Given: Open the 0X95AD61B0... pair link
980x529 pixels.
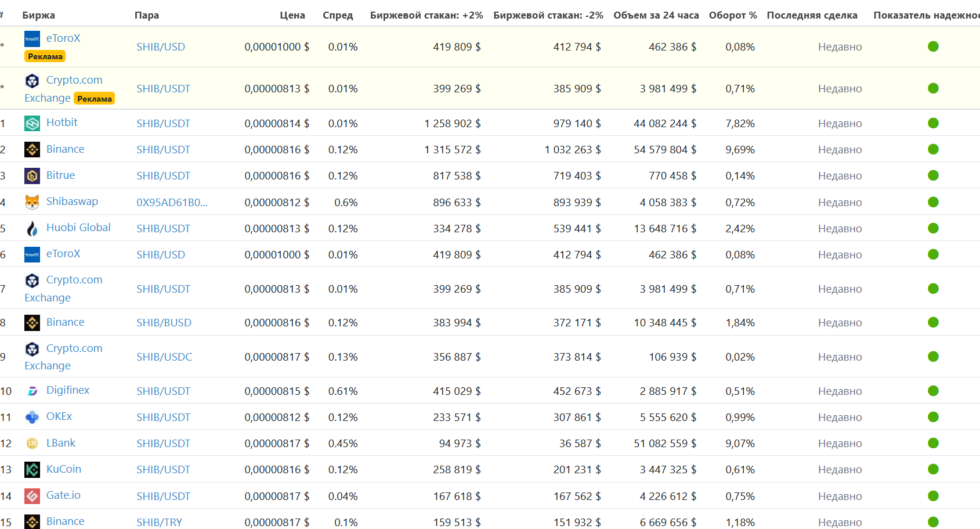Looking at the screenshot, I should pos(172,203).
